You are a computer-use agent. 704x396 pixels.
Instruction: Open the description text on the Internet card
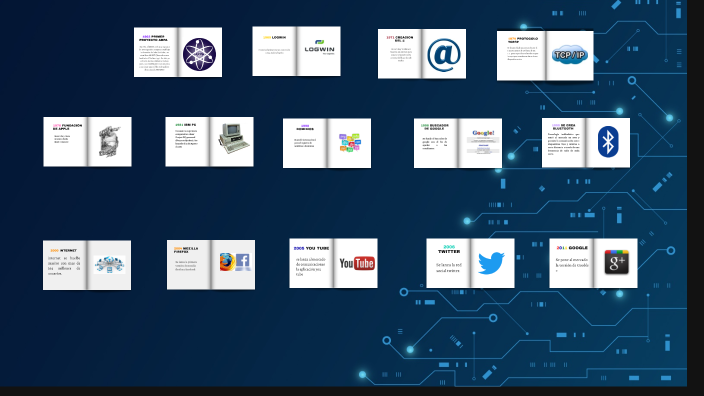[x=64, y=265]
